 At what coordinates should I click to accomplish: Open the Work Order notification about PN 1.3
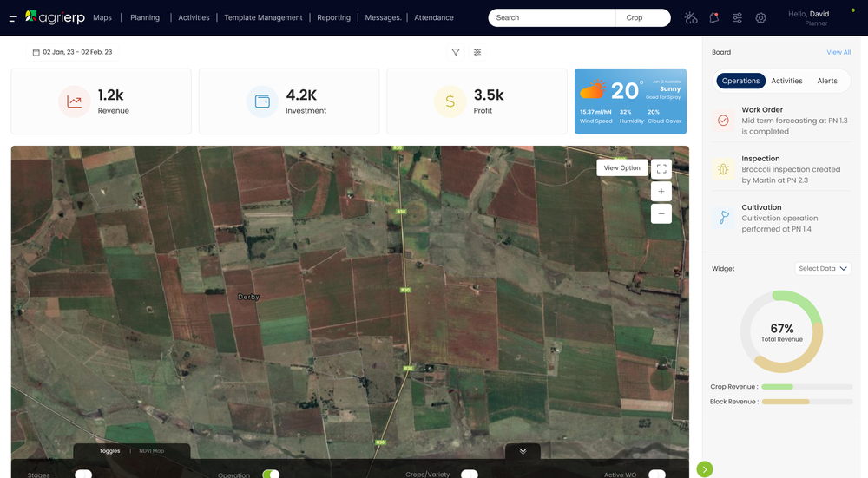(x=781, y=120)
